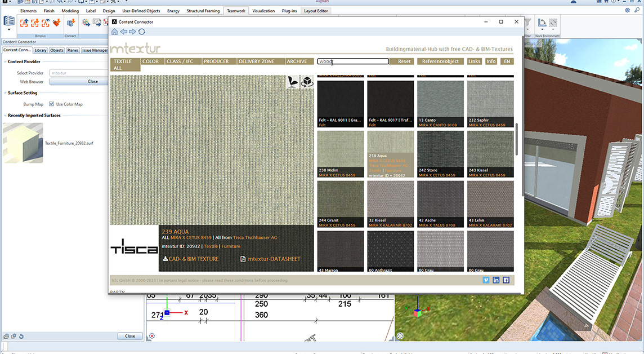The image size is (644, 354).
Task: Collapse Recently Imported Surfaces section
Action: pos(5,116)
